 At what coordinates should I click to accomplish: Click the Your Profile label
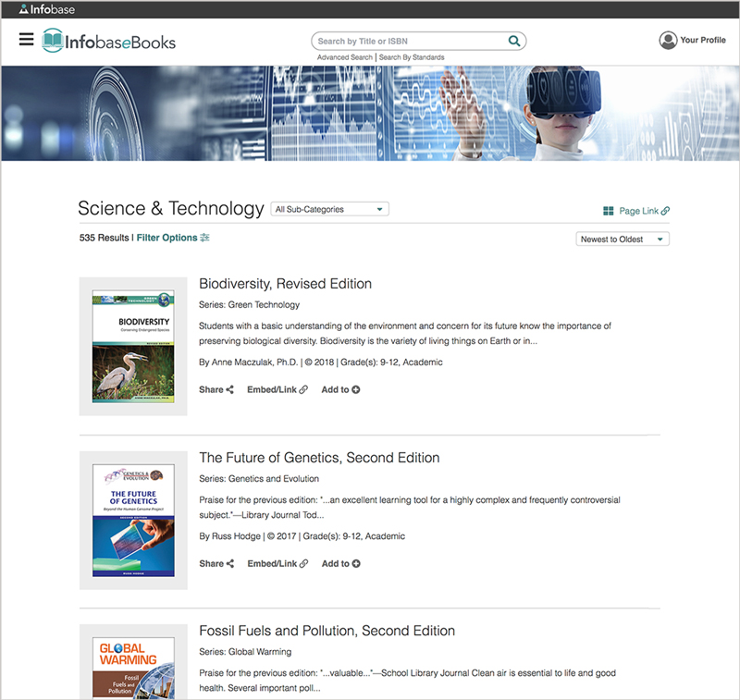click(703, 40)
